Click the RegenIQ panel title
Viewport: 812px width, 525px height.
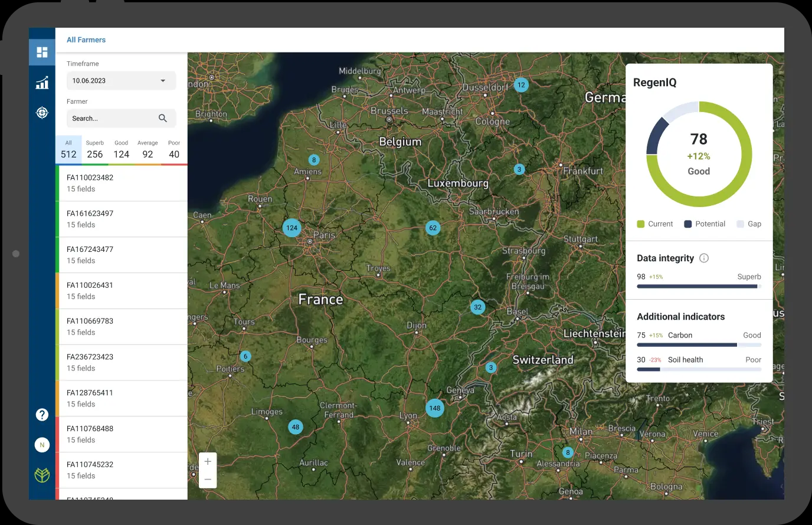pos(655,83)
